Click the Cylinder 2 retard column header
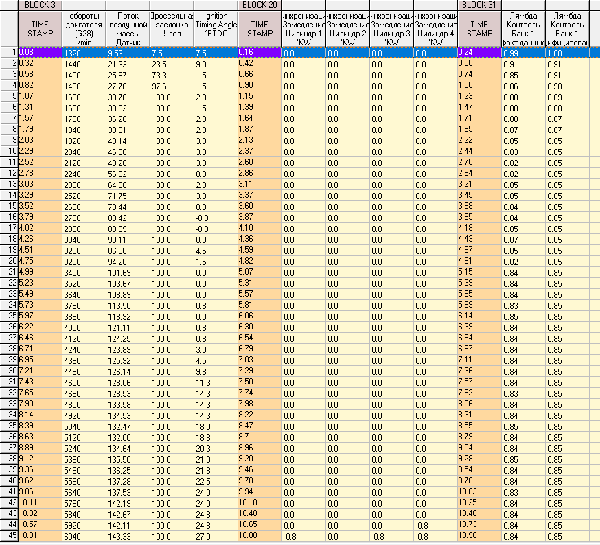This screenshot has height=545, width=600. [347, 29]
